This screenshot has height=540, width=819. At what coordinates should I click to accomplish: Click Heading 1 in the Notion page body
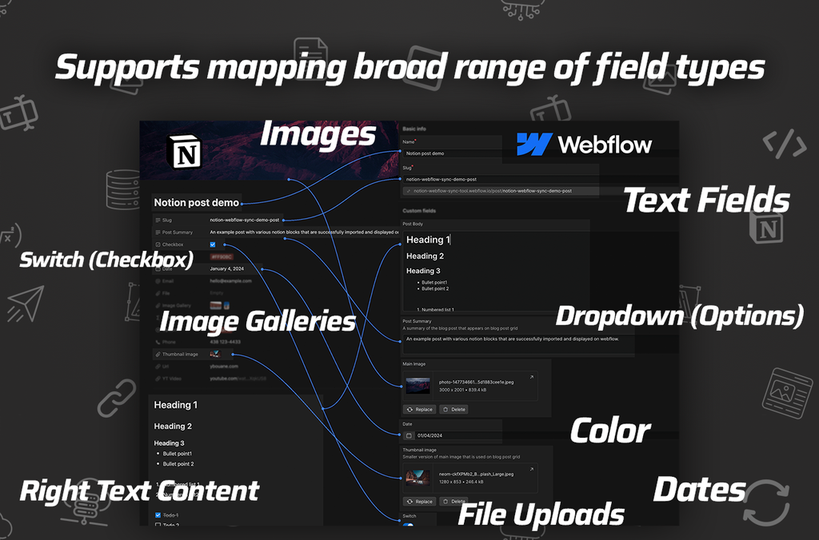tap(176, 405)
